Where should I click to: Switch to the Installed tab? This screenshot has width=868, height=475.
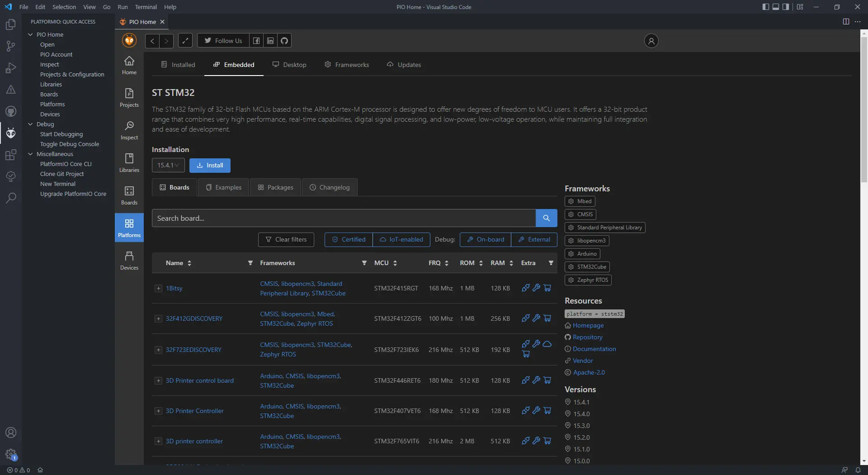point(178,65)
